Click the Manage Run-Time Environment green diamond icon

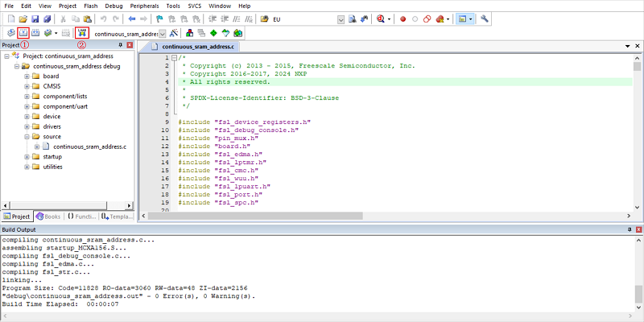[213, 34]
